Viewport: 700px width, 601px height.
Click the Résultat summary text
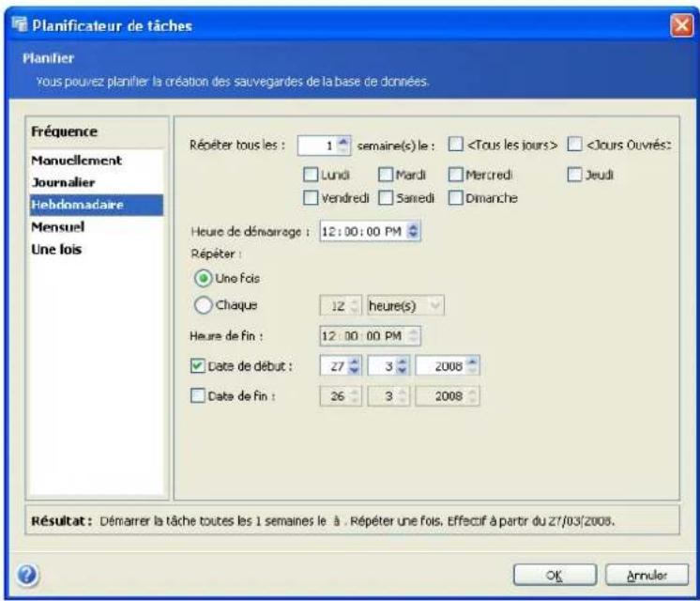323,521
